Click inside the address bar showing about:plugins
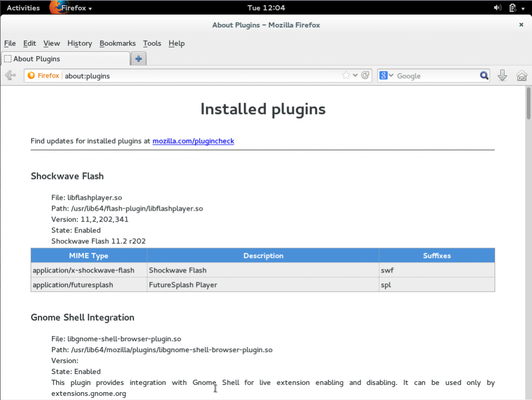 click(156, 75)
